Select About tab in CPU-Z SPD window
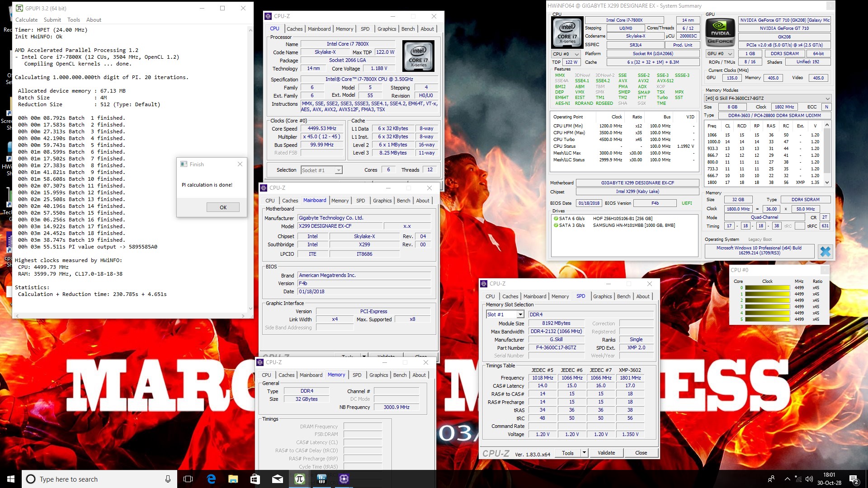 (x=643, y=296)
